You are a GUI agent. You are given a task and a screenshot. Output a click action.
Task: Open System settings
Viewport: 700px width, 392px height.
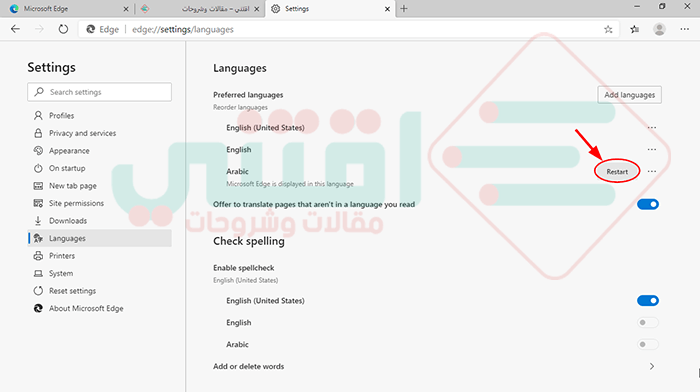[100, 273]
